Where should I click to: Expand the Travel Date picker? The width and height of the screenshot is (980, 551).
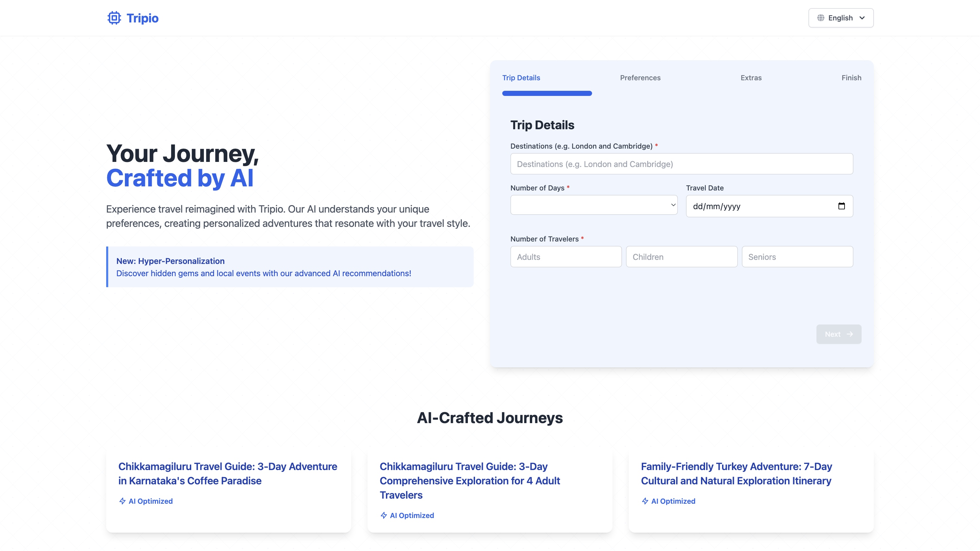click(x=768, y=206)
